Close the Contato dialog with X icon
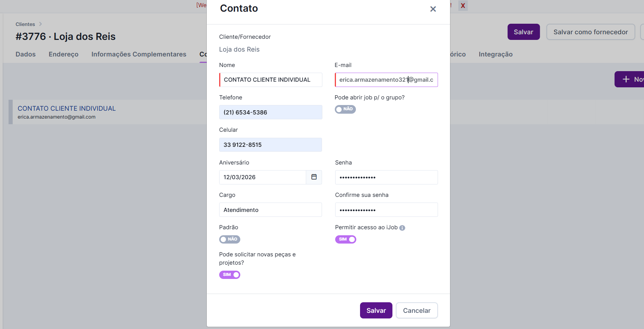 [433, 9]
